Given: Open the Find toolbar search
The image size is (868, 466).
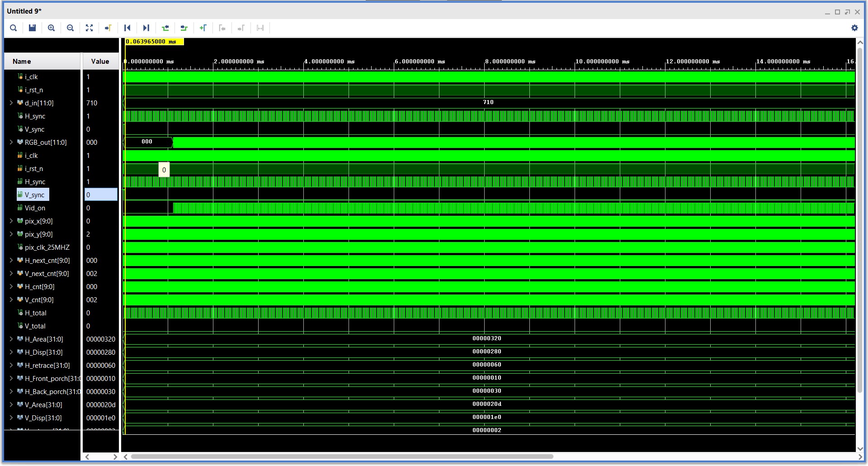Looking at the screenshot, I should click(x=13, y=28).
